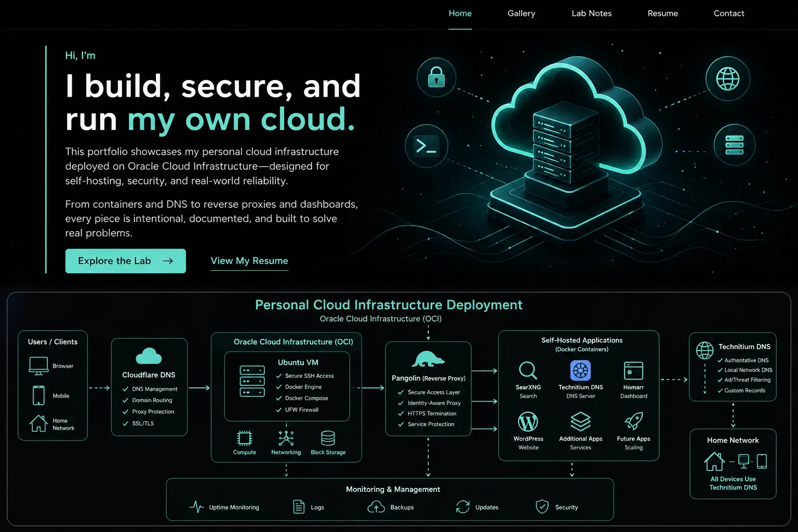Click the Uptime Monitoring pulse icon
The height and width of the screenshot is (532, 798).
click(x=196, y=507)
